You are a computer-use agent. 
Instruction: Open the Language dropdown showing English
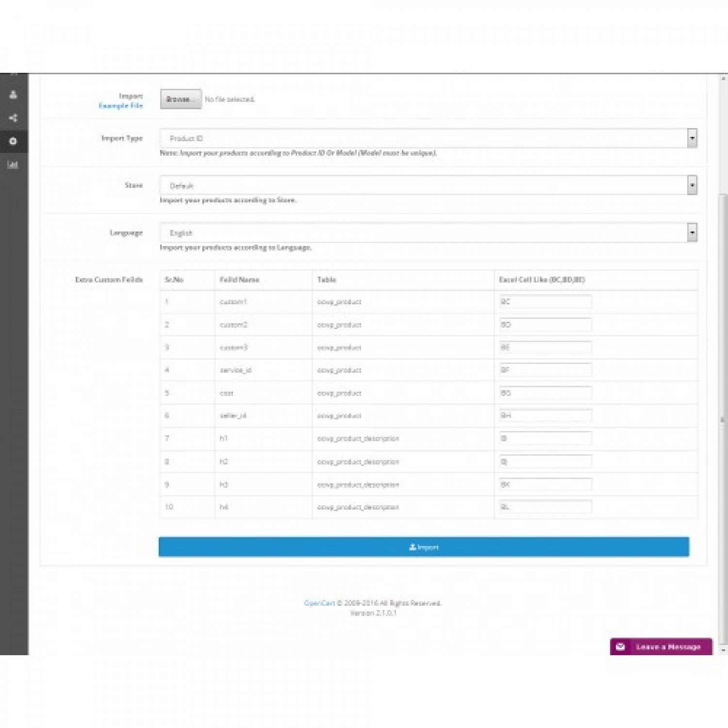(x=428, y=233)
